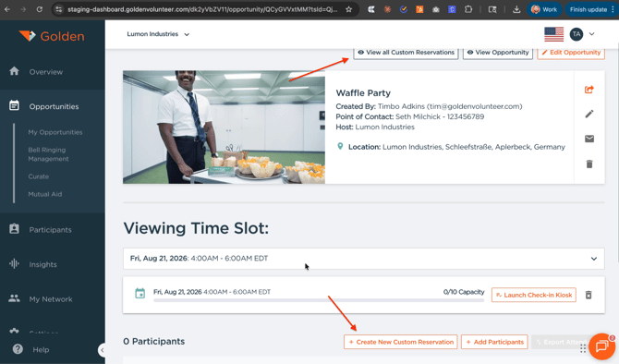The image size is (619, 364).
Task: Click the Finish update button
Action: coord(591,9)
